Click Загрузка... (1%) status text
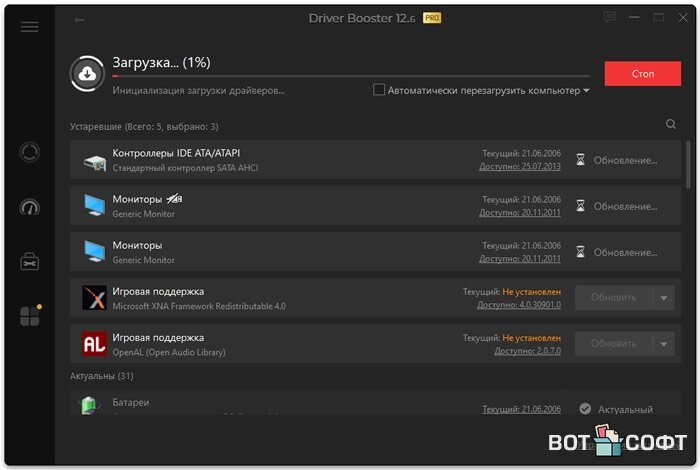 [x=161, y=62]
